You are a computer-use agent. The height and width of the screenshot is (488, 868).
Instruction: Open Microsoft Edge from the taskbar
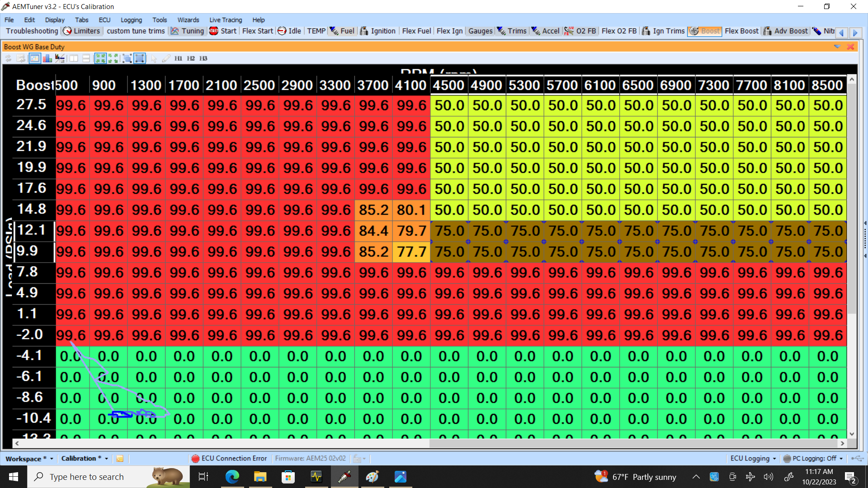(232, 477)
